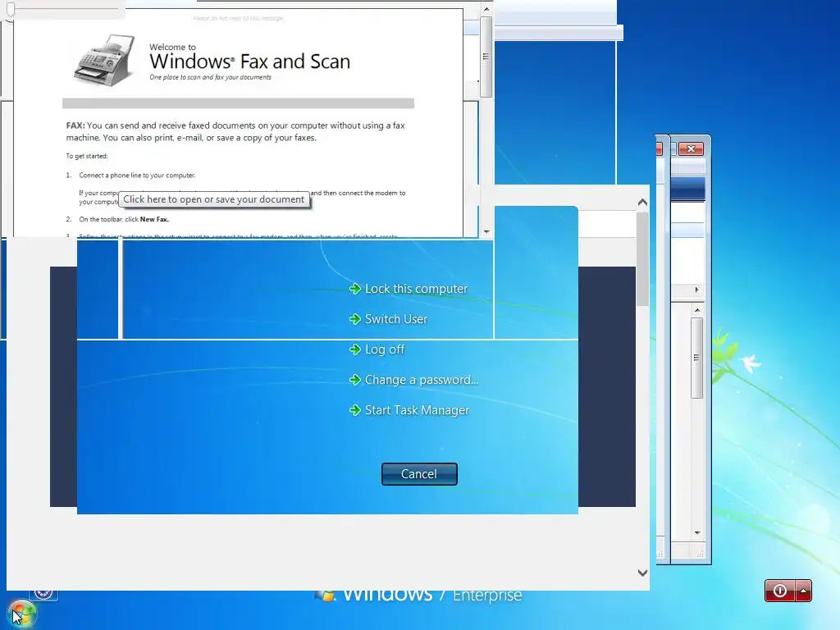The width and height of the screenshot is (840, 630).
Task: Click the slider handle at top-left
Action: click(x=10, y=10)
